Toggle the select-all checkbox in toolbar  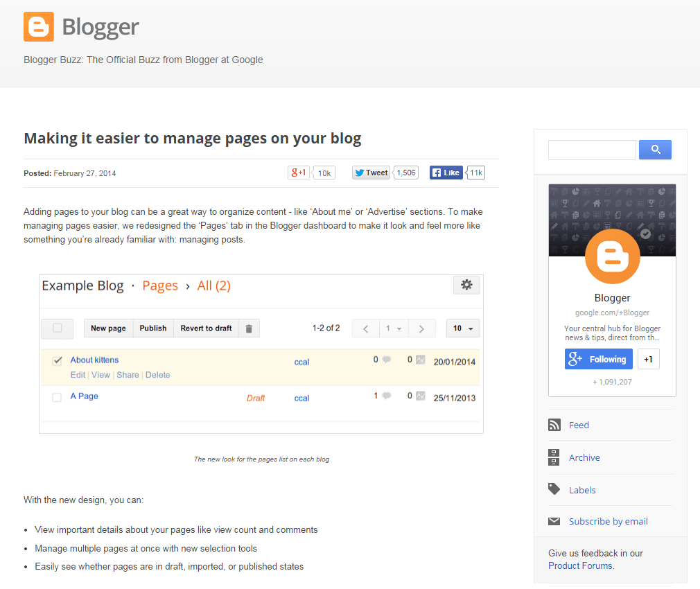(x=57, y=328)
